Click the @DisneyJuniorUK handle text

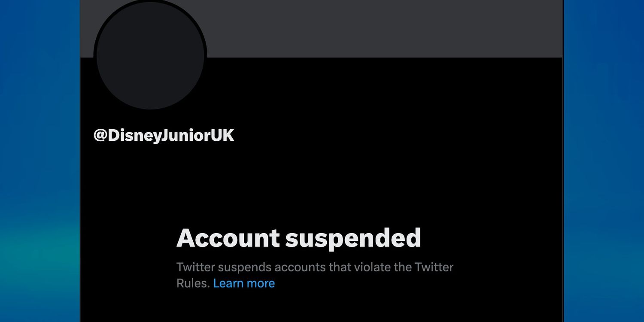coord(164,136)
